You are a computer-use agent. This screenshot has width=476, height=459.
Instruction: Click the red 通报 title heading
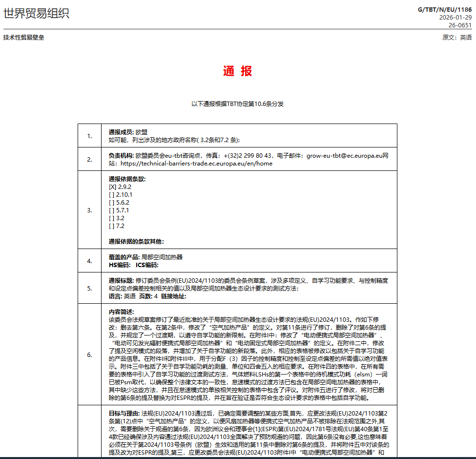tap(238, 71)
